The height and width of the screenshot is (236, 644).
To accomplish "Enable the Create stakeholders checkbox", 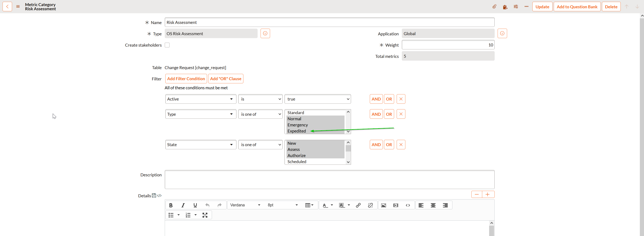I will (167, 45).
